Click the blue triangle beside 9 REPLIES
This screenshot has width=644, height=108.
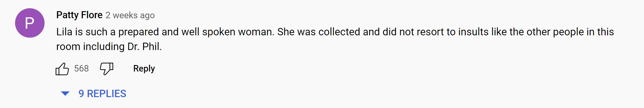click(65, 94)
